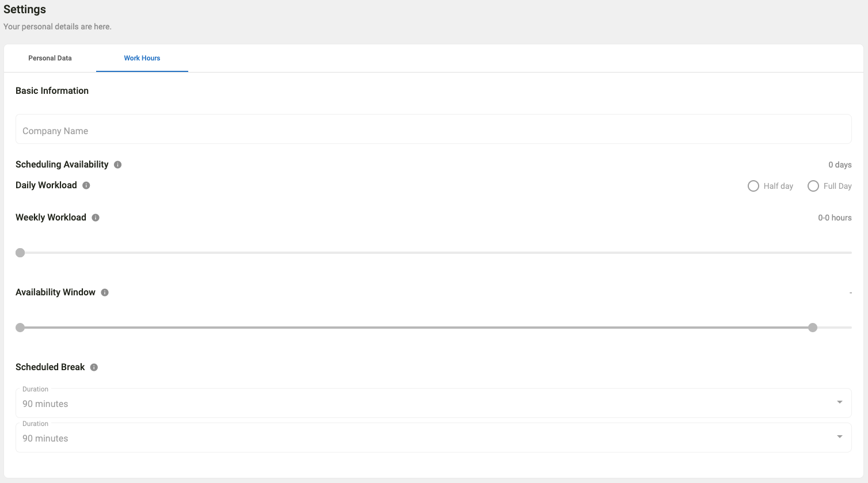
Task: Click the "0 days" scheduling value
Action: [x=840, y=165]
